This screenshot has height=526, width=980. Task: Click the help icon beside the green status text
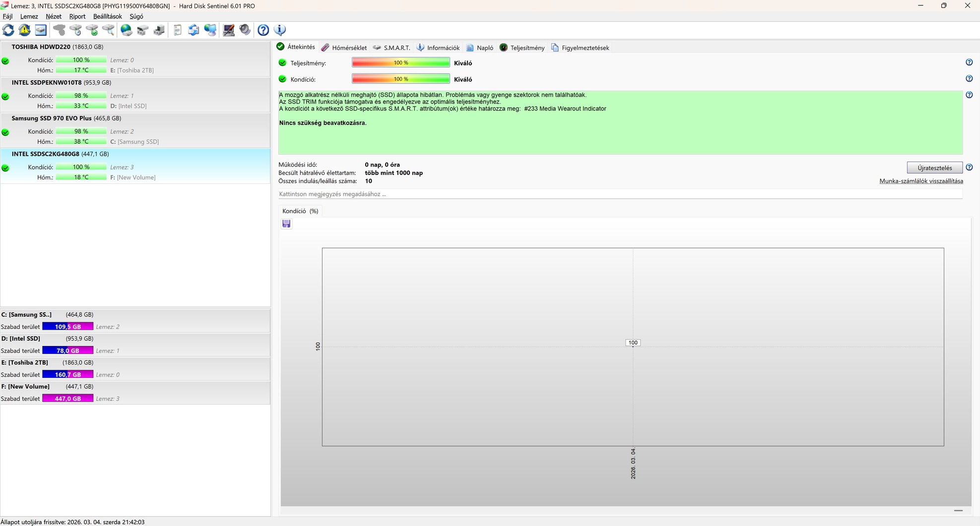point(969,95)
